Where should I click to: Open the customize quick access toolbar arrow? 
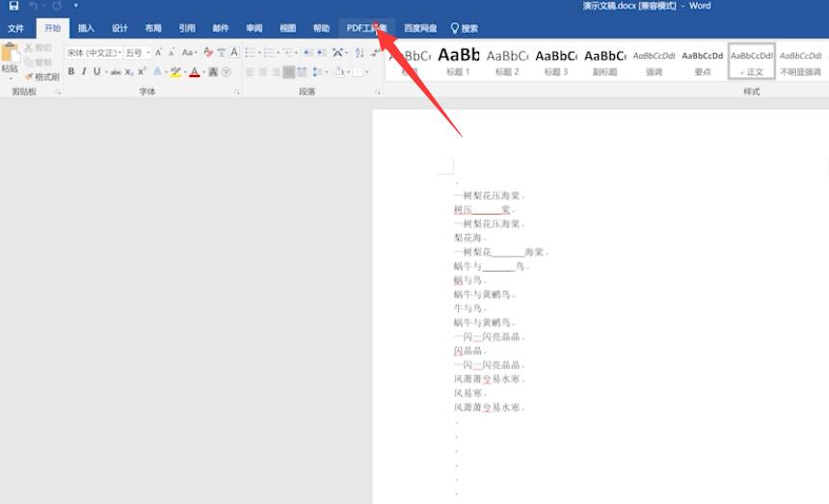[x=75, y=6]
